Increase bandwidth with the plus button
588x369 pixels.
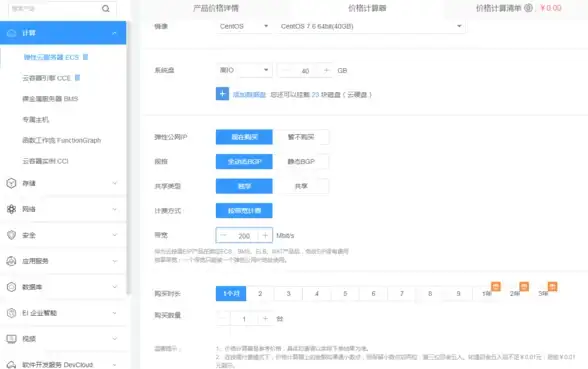tap(265, 236)
